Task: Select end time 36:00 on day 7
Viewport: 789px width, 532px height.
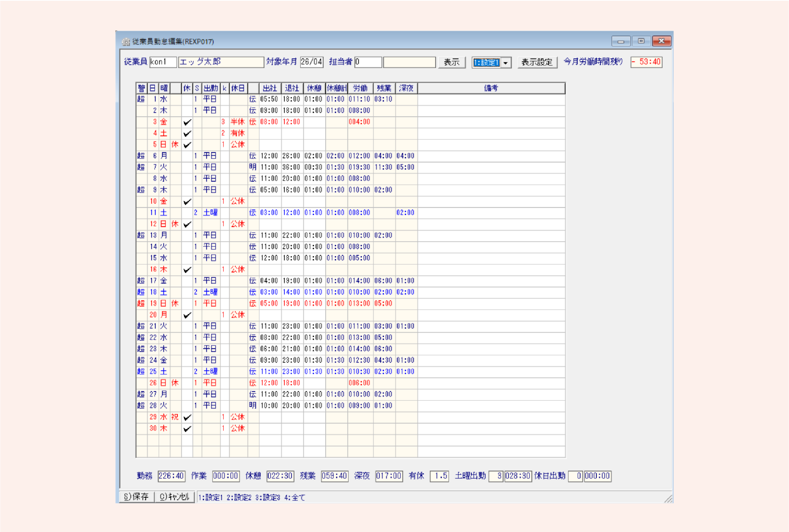Action: point(292,167)
